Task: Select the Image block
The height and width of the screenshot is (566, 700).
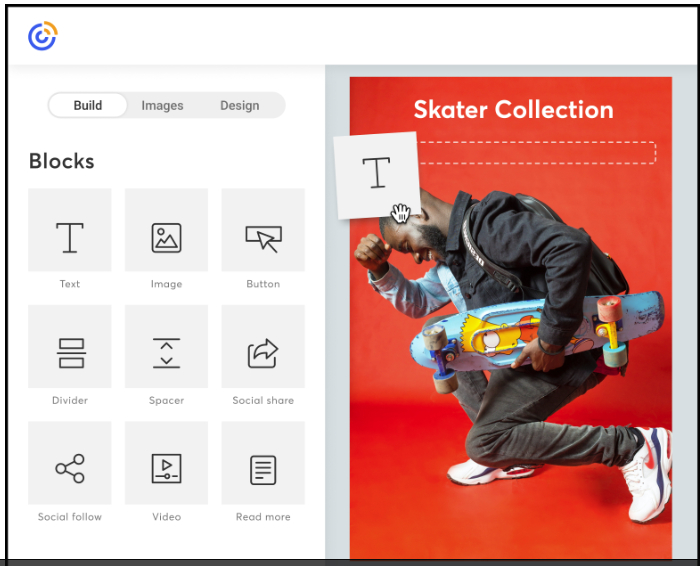Action: coord(166,230)
